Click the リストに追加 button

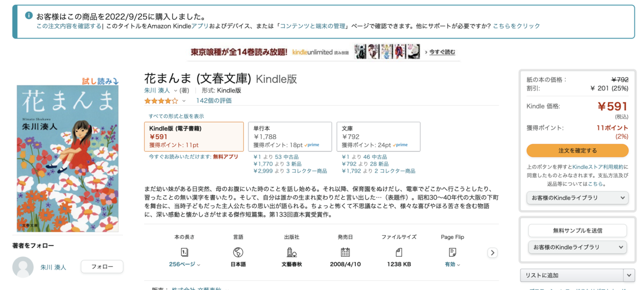click(x=572, y=275)
